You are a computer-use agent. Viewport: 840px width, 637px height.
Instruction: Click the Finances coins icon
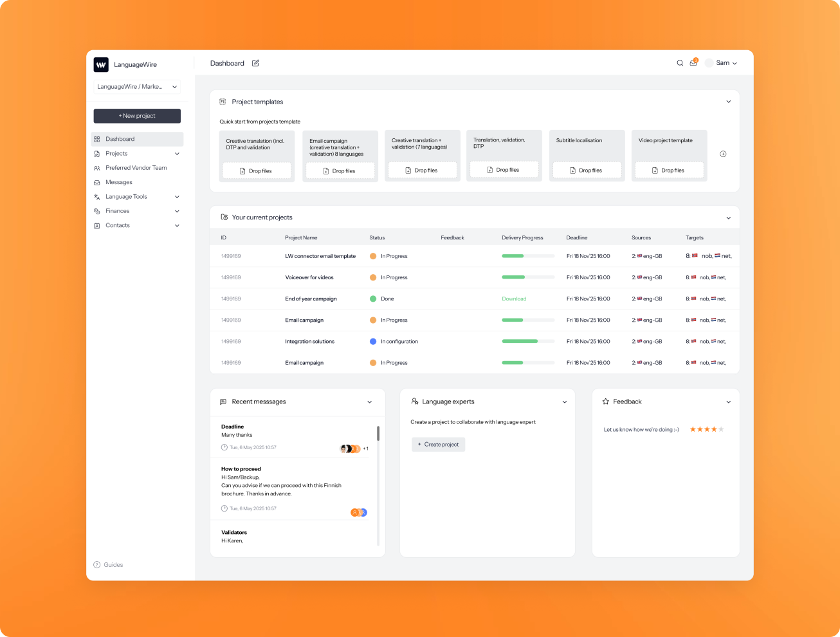point(97,210)
